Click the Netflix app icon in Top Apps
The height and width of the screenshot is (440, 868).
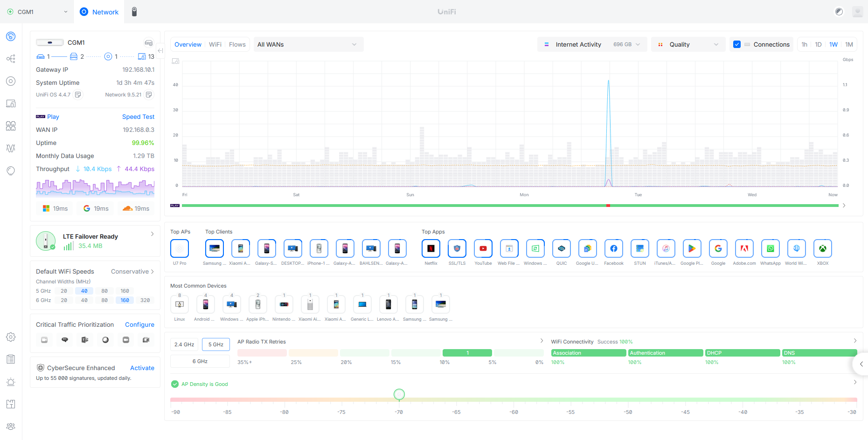pos(431,248)
